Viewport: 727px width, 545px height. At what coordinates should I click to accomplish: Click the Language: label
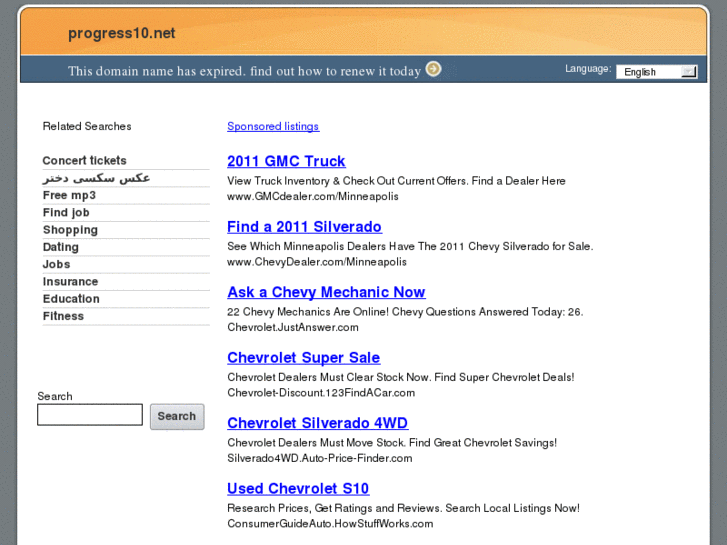pos(588,69)
